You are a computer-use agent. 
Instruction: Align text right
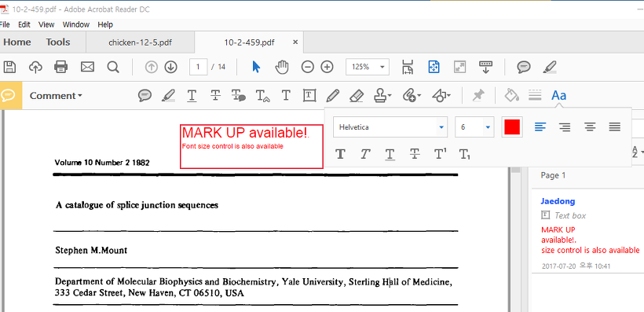click(565, 127)
